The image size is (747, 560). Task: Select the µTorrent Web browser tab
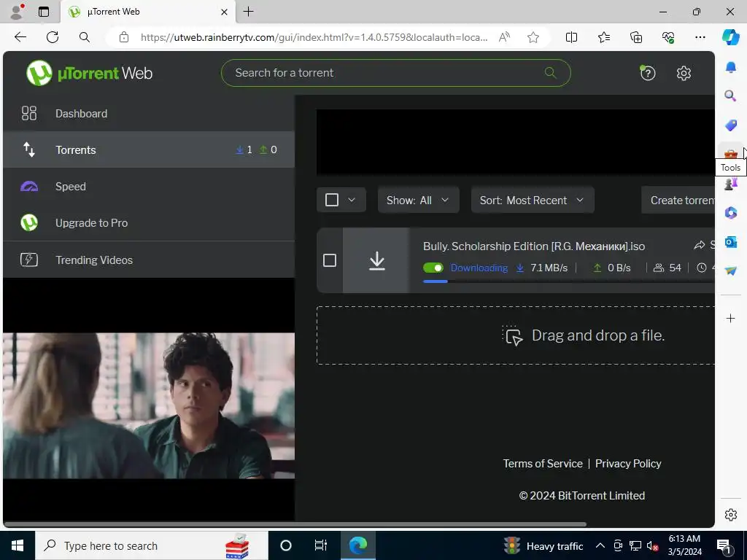click(x=147, y=12)
